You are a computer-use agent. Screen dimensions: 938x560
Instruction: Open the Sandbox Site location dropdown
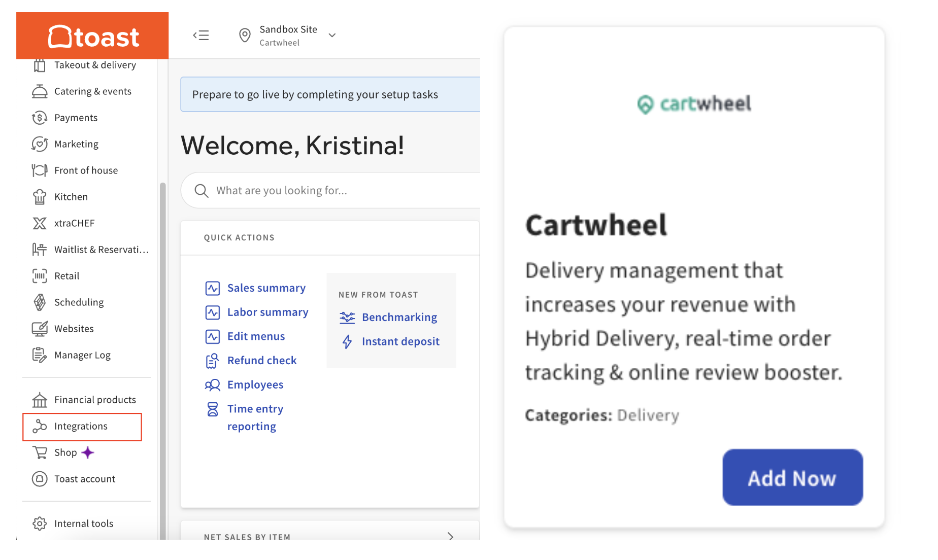tap(288, 35)
